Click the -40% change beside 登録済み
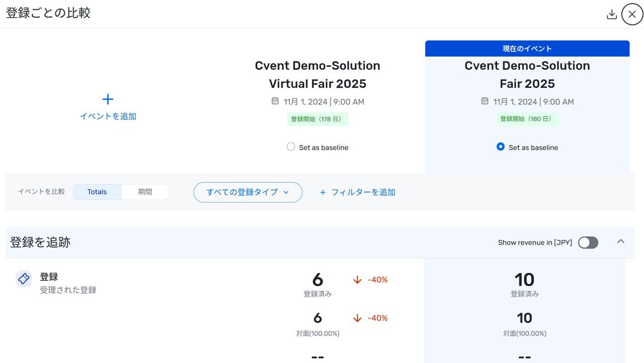Viewport: 644px width, 363px height. point(377,280)
